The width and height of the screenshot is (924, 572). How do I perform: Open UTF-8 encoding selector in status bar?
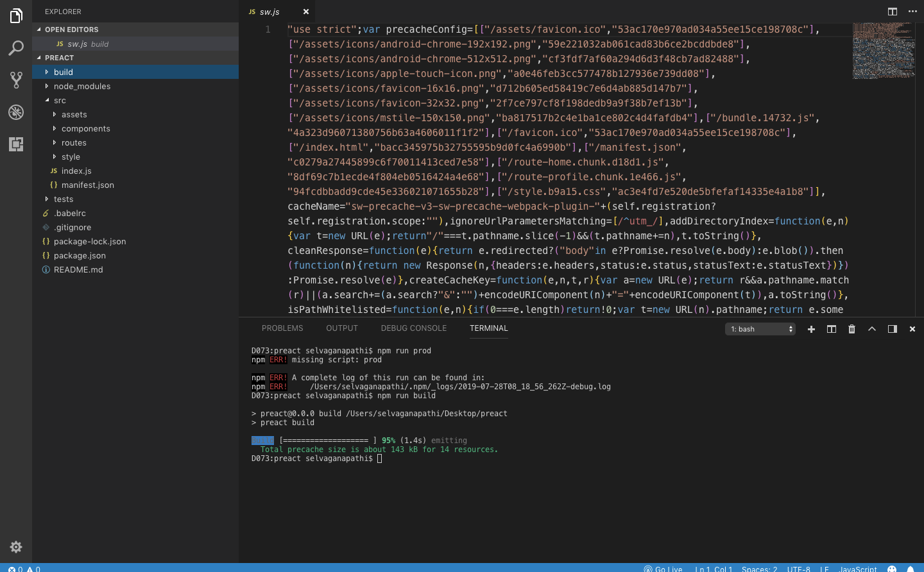pyautogui.click(x=798, y=569)
